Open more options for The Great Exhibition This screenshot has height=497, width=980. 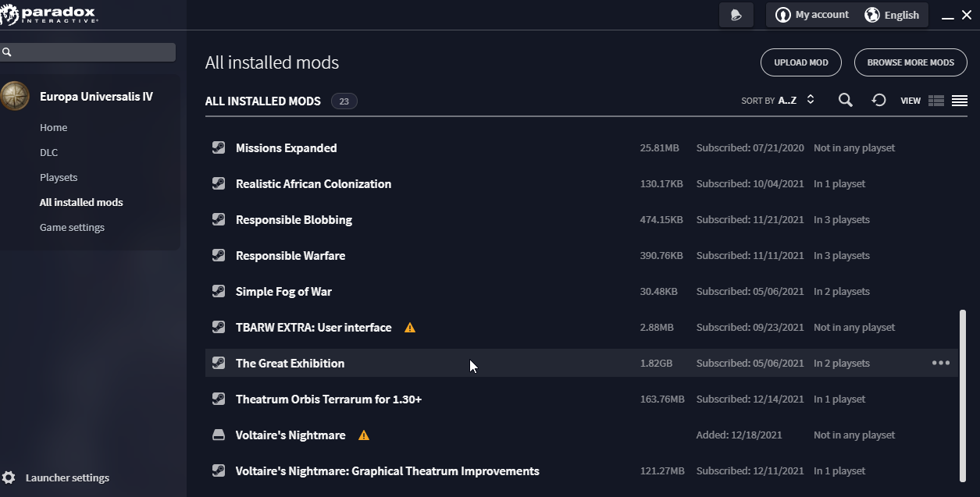(941, 363)
